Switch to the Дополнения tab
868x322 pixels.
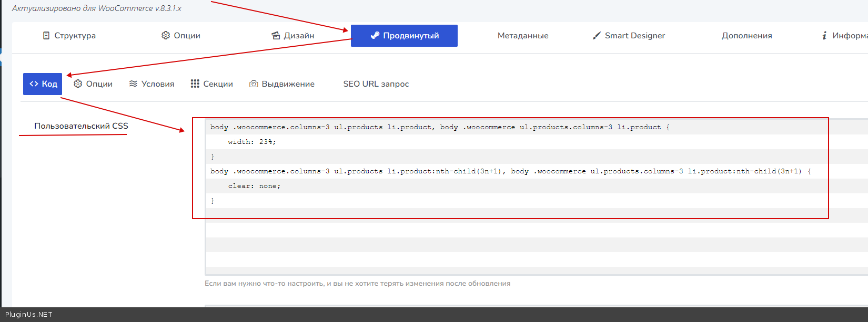click(746, 36)
